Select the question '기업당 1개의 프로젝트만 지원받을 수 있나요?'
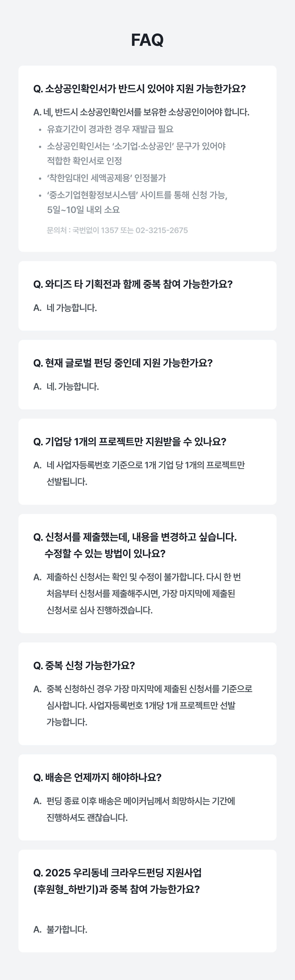Screen dimensions: 295x980 130,442
